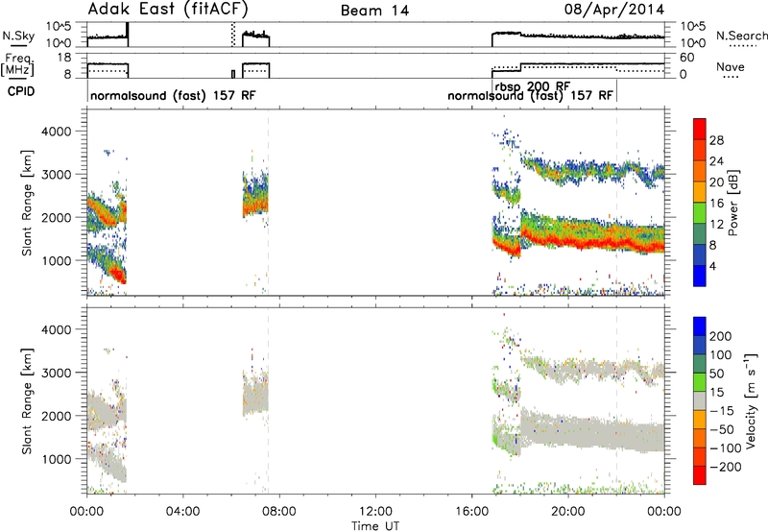Click the 'Slant Range [km]' label of the power panel

point(27,203)
